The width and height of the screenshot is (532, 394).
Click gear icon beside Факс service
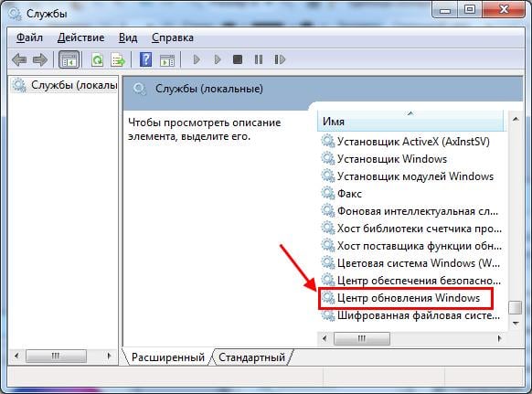pyautogui.click(x=328, y=193)
